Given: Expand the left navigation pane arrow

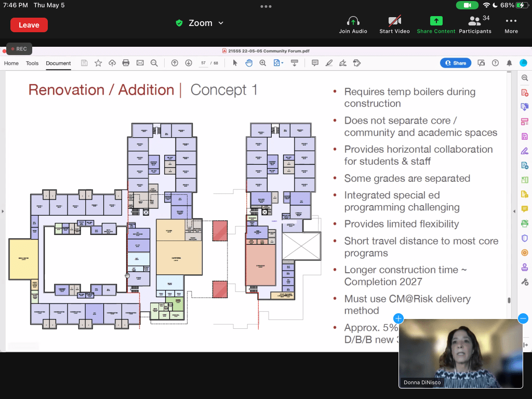Looking at the screenshot, I should click(3, 211).
